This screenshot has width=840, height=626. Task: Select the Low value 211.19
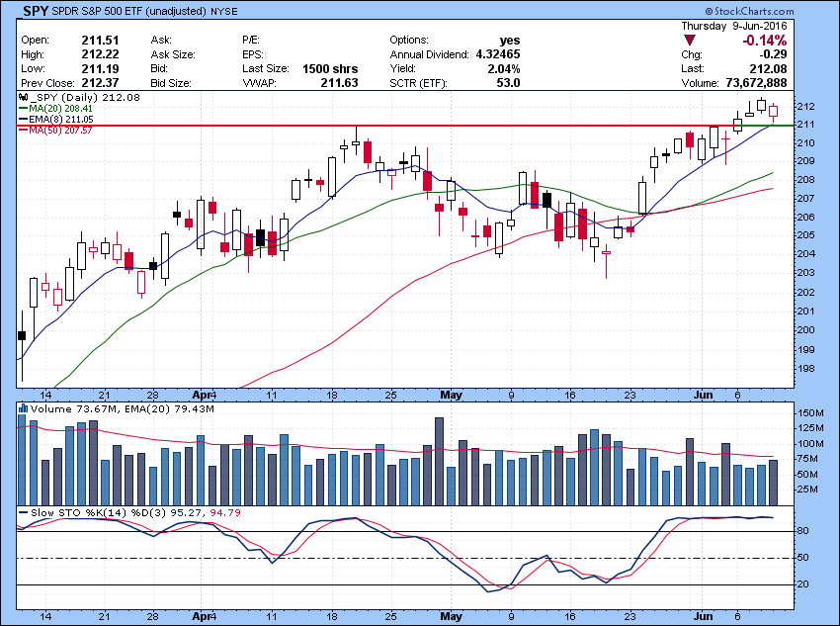(x=100, y=68)
